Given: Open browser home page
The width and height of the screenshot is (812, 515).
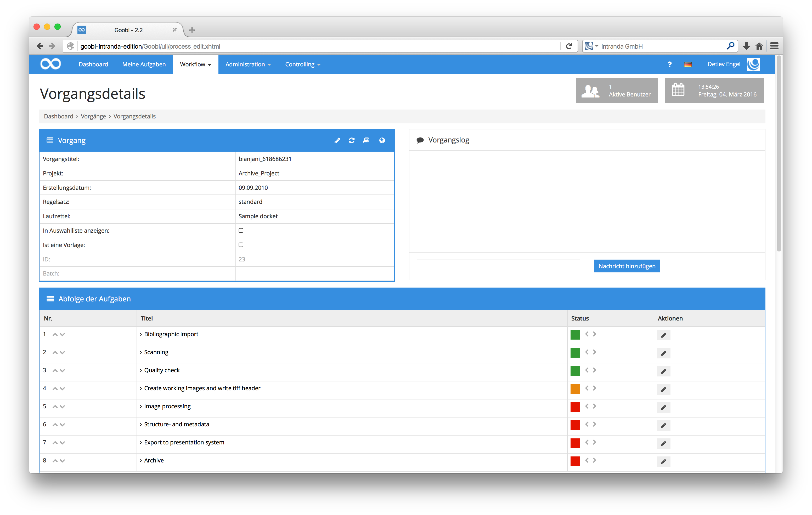Looking at the screenshot, I should pyautogui.click(x=759, y=46).
